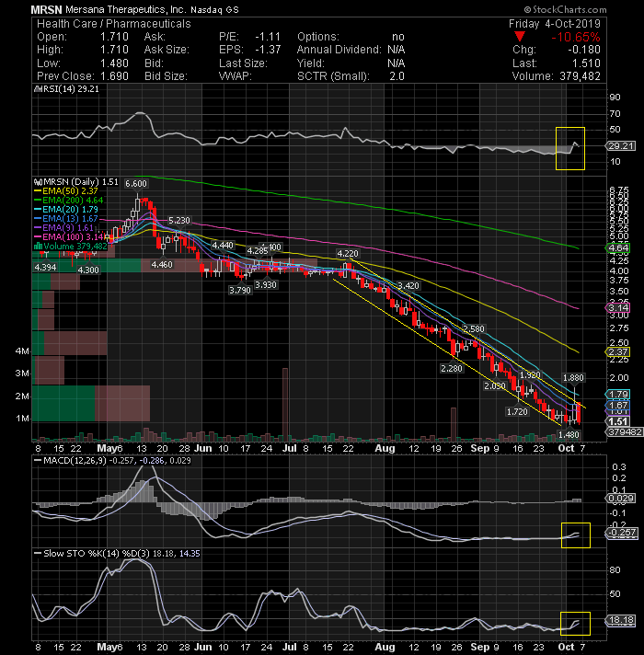Click the red down-triangle change indicator
The image size is (644, 655).
(x=520, y=37)
